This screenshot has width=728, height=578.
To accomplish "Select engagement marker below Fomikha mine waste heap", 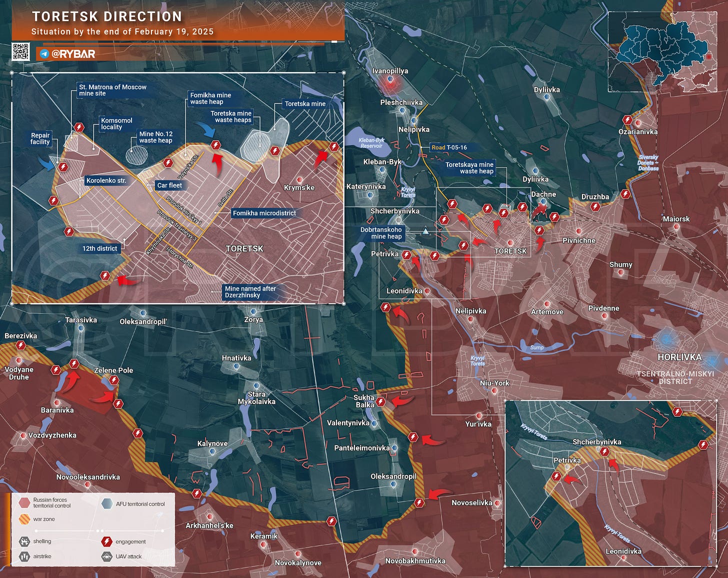I will click(x=168, y=163).
